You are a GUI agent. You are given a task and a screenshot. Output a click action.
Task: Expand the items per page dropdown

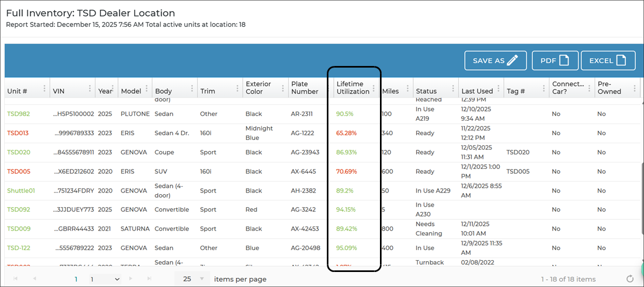[x=202, y=279]
